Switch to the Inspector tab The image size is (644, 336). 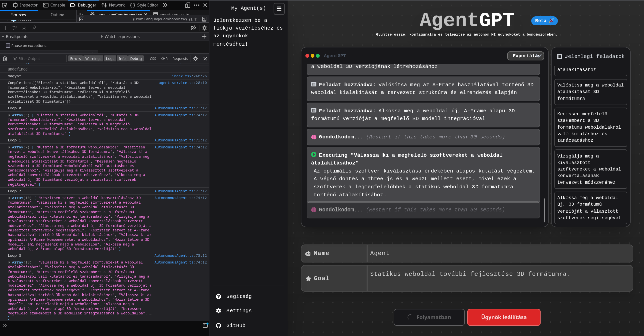25,5
